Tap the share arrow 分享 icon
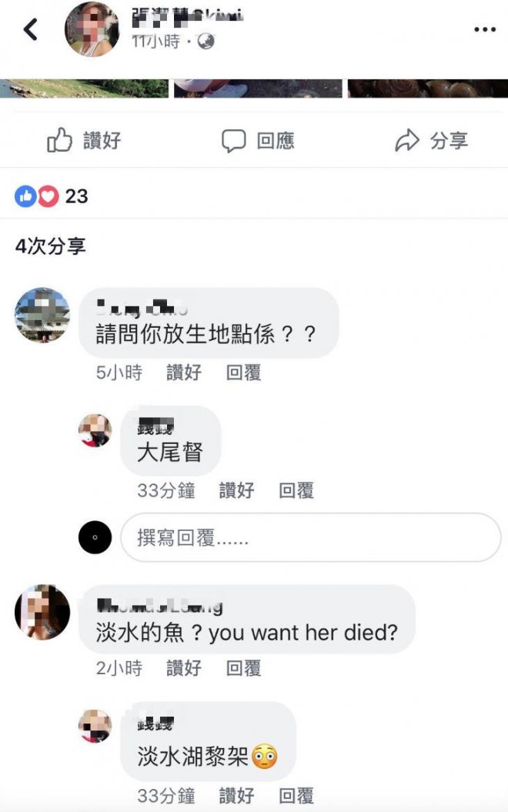 click(x=407, y=140)
